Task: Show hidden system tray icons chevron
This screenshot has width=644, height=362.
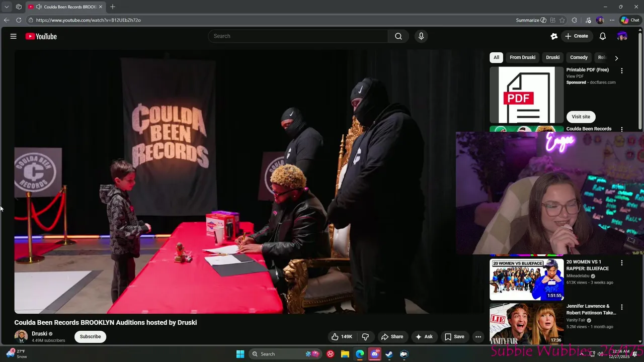Action: pos(582,354)
